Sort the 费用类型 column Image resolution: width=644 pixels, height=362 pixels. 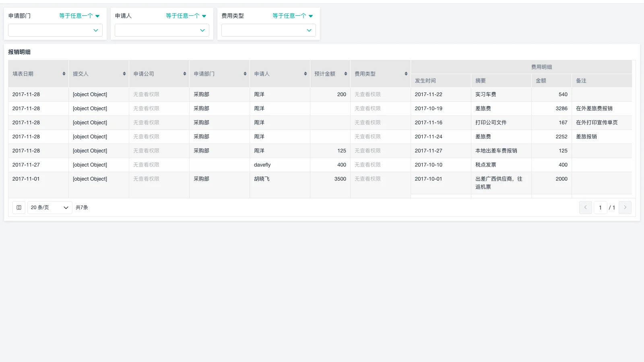click(x=405, y=74)
